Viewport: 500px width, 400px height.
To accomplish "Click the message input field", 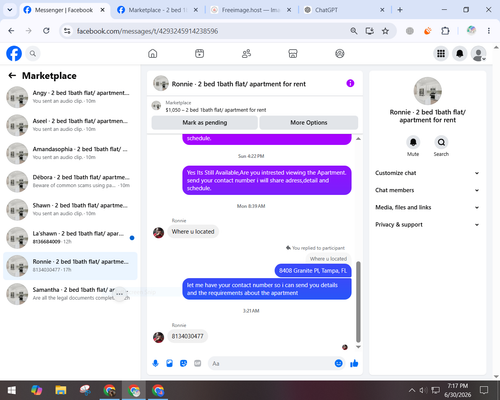I will click(x=272, y=363).
